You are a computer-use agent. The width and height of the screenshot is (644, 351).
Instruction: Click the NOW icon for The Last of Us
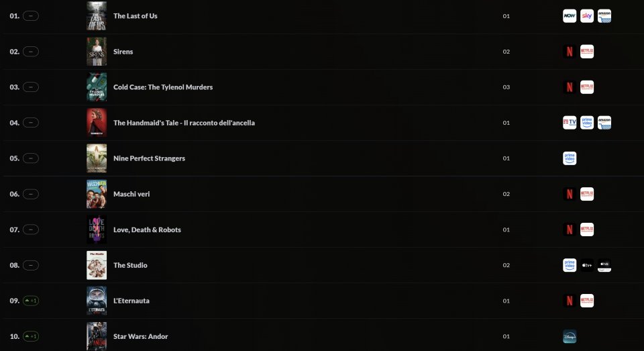tap(570, 16)
